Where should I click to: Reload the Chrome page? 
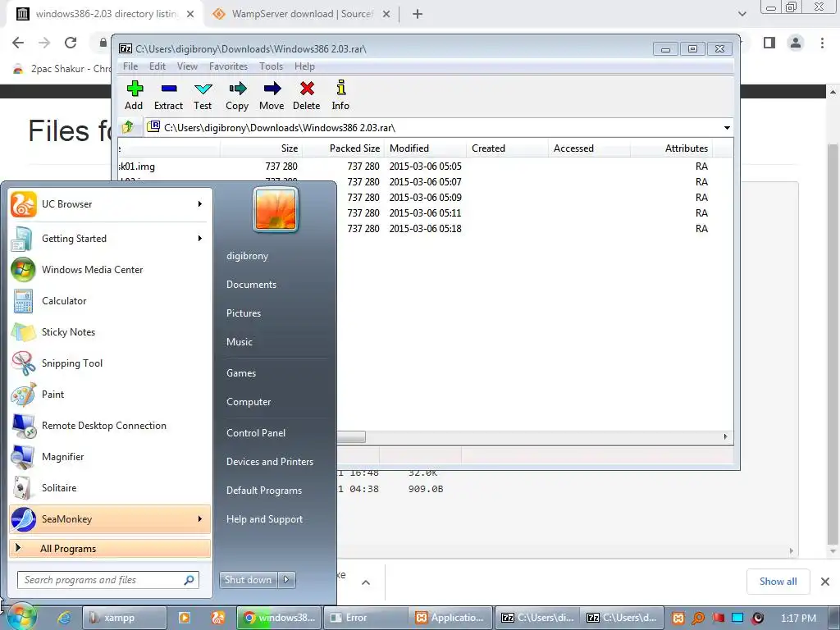pyautogui.click(x=71, y=43)
